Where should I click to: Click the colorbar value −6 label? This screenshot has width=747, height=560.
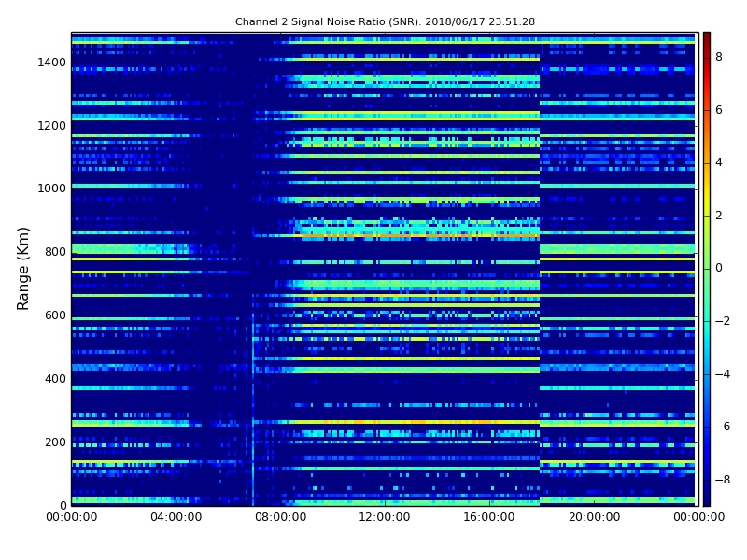723,427
